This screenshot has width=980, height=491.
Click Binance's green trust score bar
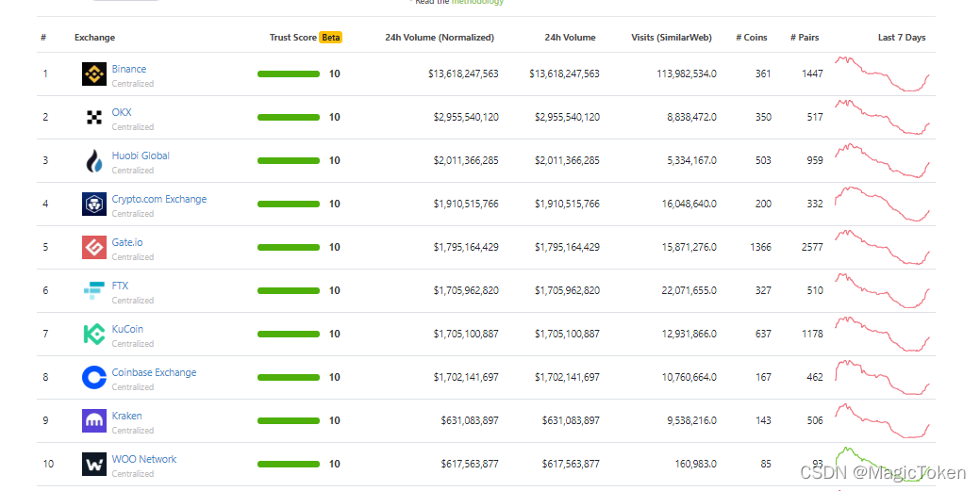click(288, 74)
